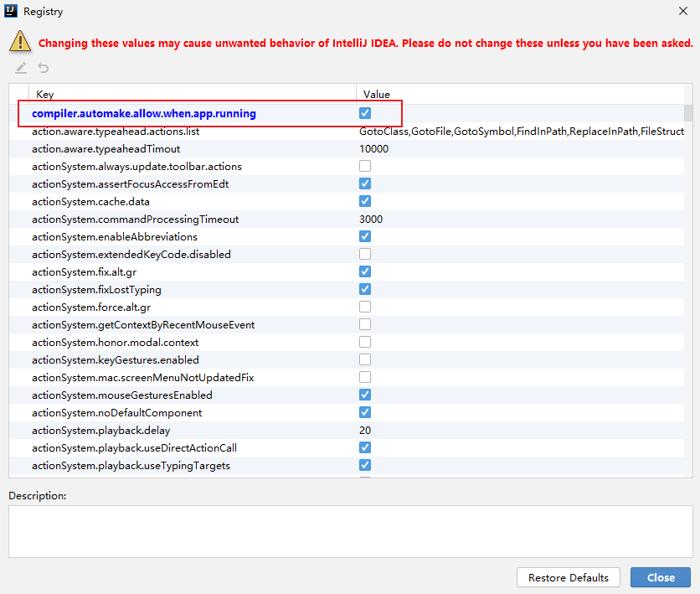Uncheck compiler.automake.allow.when.app.running checkbox
Viewport: 700px width, 594px height.
tap(365, 113)
